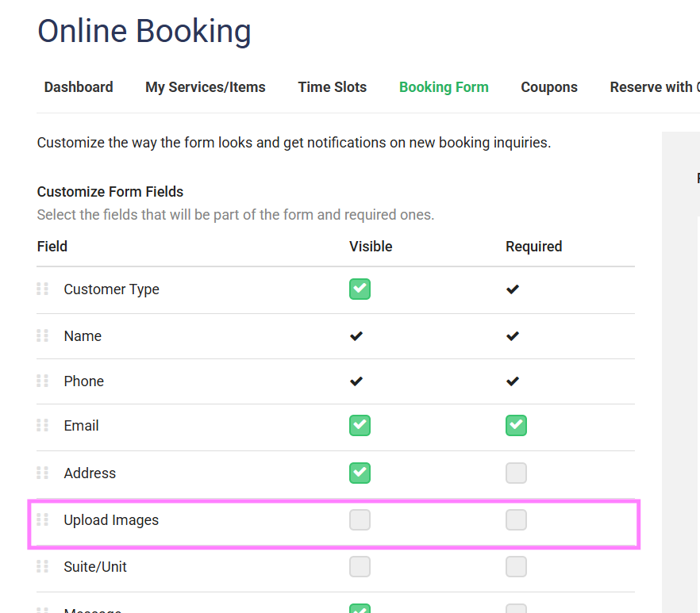
Task: Tick Required for Upload Images
Action: (x=516, y=520)
